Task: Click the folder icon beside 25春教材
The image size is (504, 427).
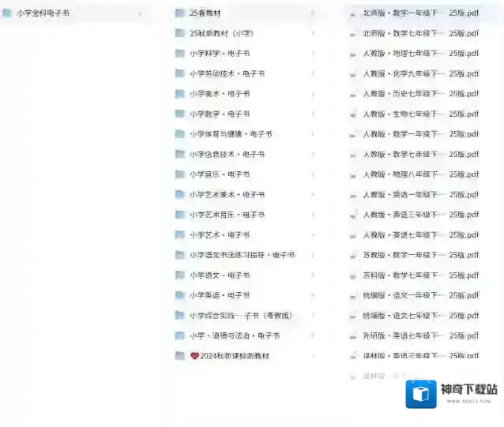Action: (180, 13)
